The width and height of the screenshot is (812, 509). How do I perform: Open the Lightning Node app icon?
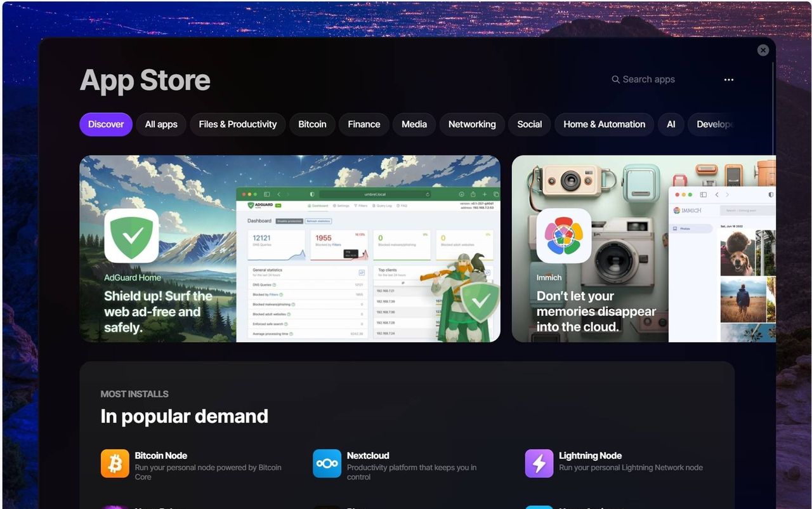tap(539, 463)
